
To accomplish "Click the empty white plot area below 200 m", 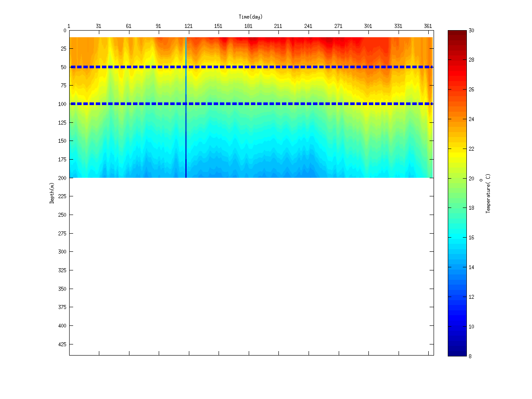I will point(251,266).
